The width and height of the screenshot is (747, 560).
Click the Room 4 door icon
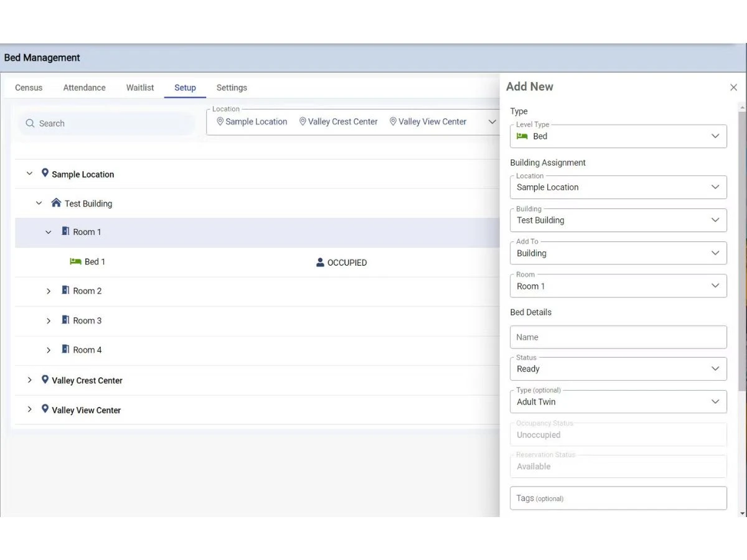coord(65,350)
